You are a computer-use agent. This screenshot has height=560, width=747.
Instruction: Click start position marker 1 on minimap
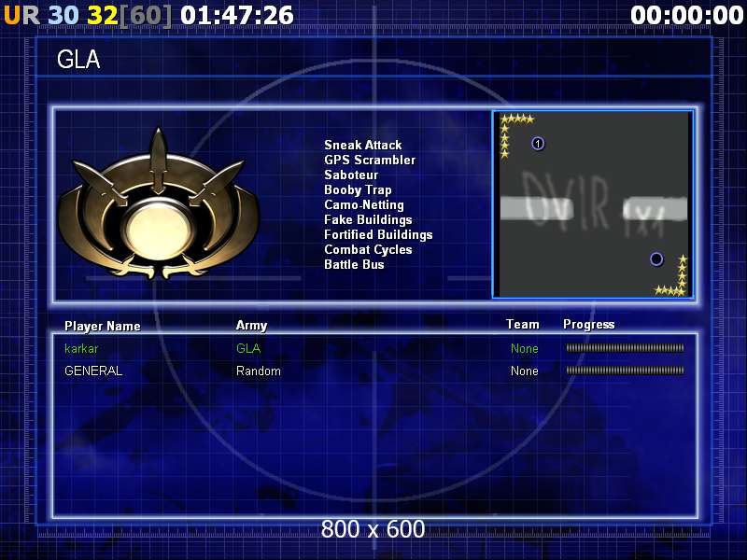[x=538, y=144]
